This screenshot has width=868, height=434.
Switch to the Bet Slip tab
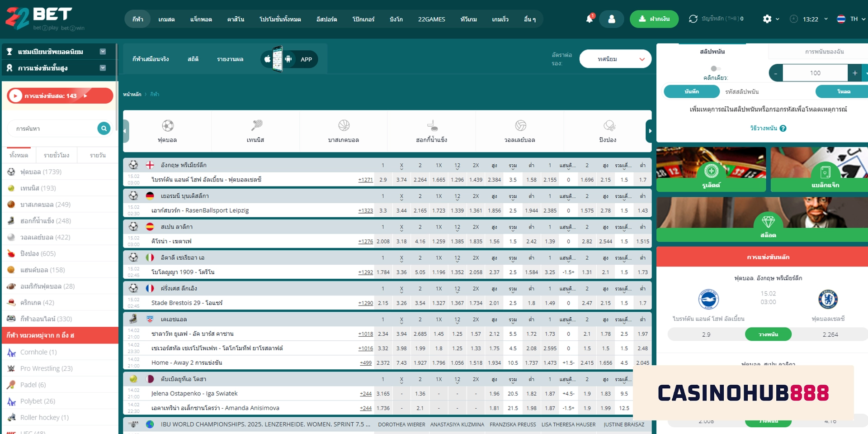tap(712, 52)
